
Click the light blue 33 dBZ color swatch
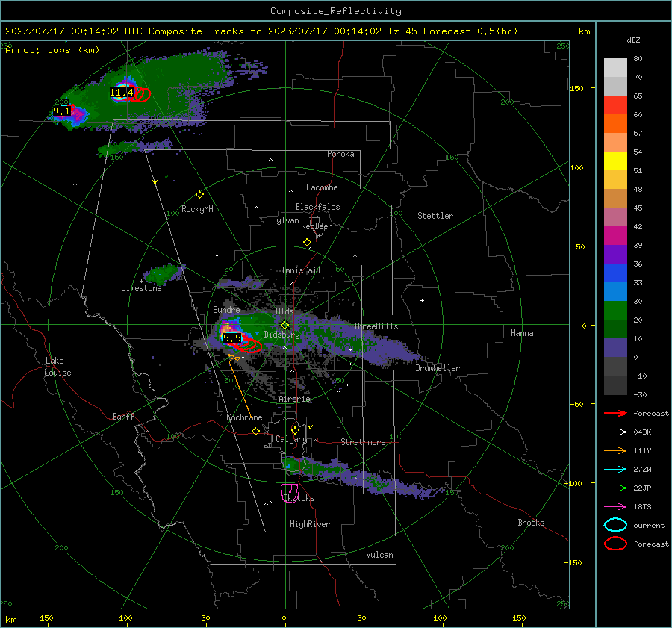tap(615, 291)
